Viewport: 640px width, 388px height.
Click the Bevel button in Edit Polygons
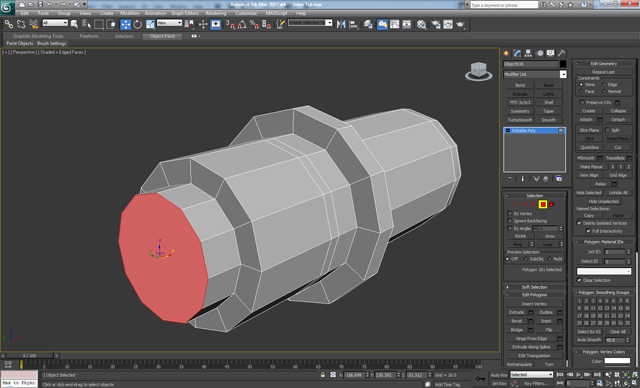516,321
